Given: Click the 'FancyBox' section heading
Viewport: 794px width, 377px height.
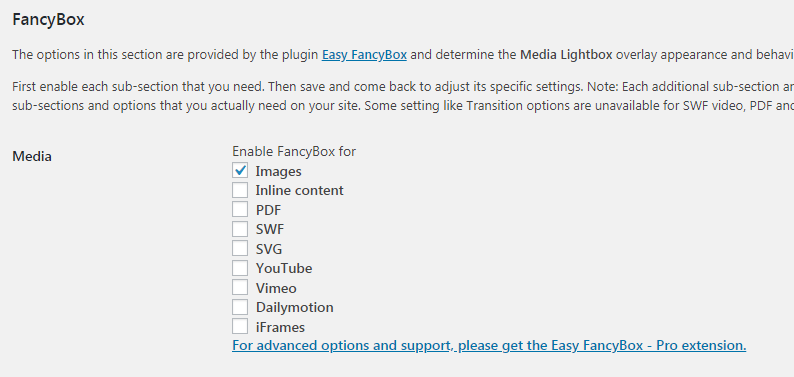Looking at the screenshot, I should tap(48, 20).
